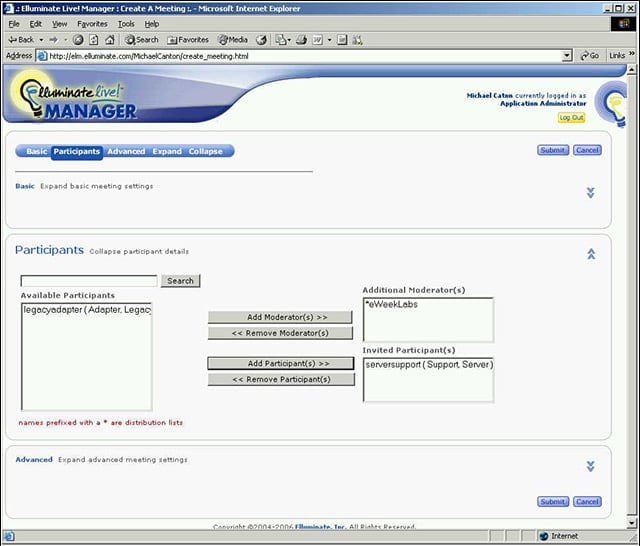
Task: Click the Windows flag throbber icon
Action: pyautogui.click(x=623, y=24)
